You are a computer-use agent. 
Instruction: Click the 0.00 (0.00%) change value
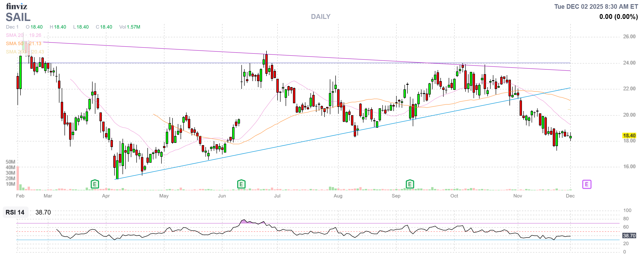point(618,17)
